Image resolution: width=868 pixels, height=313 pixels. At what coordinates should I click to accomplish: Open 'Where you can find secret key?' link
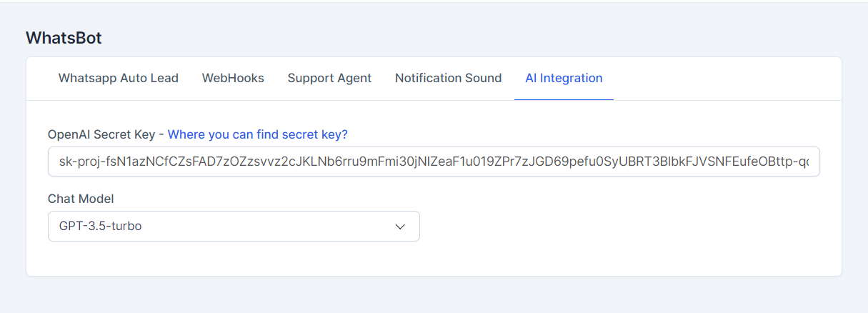pos(257,134)
